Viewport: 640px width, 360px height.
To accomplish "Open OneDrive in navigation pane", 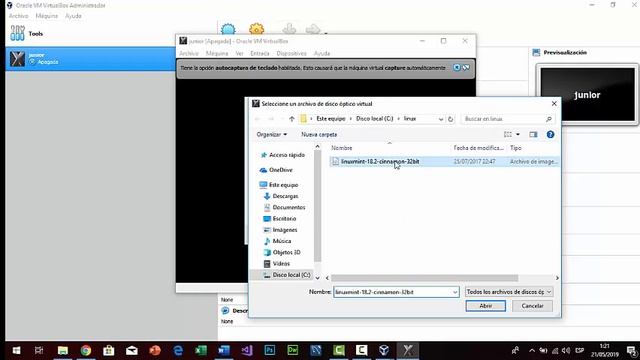I will click(x=276, y=170).
